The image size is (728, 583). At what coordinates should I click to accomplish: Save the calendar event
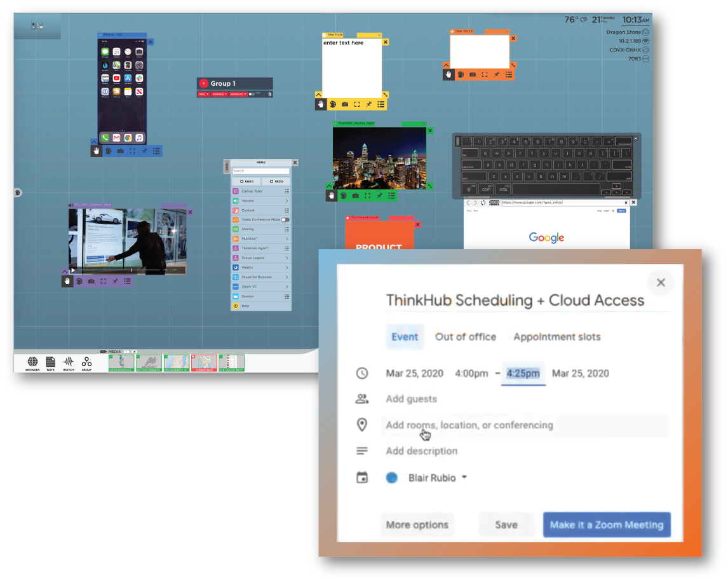pyautogui.click(x=506, y=525)
